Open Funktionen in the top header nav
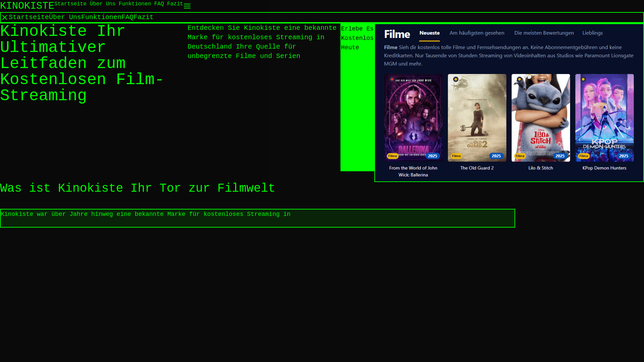644x362 pixels. tap(135, 4)
